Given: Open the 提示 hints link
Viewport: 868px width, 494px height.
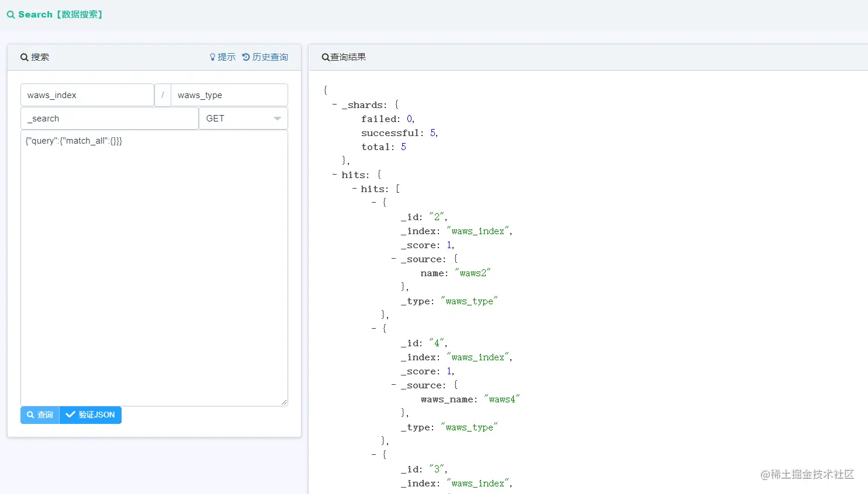Looking at the screenshot, I should 223,57.
